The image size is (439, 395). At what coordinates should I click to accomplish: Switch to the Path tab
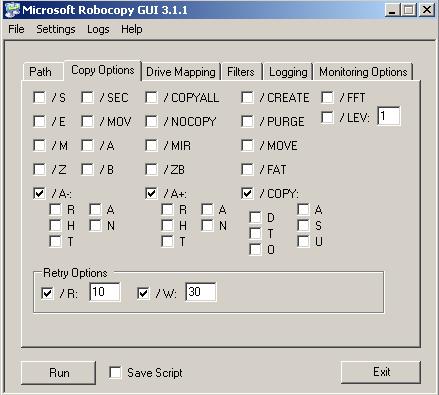(x=42, y=72)
